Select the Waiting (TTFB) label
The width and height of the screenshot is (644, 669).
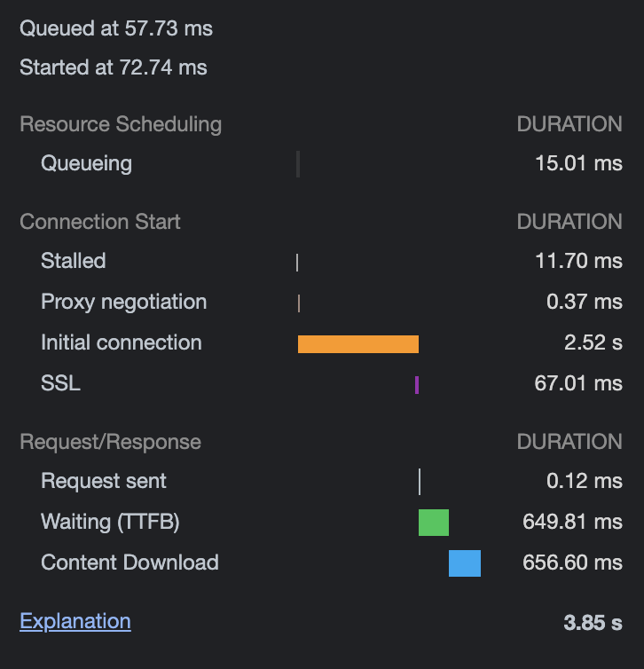click(110, 523)
